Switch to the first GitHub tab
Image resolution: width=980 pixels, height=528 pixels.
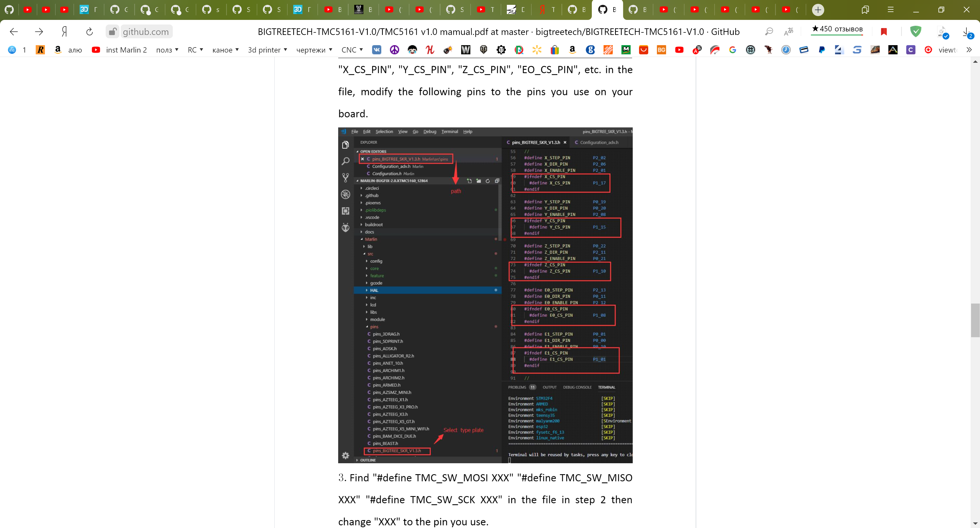coord(9,10)
